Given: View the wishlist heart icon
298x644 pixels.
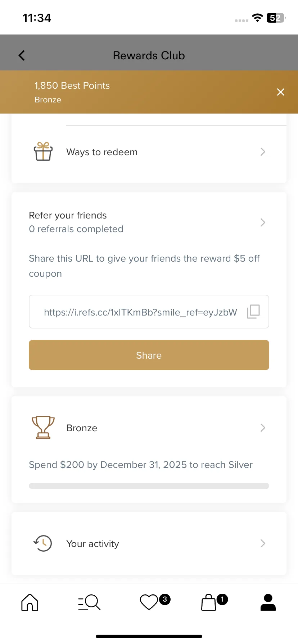Looking at the screenshot, I should tap(149, 602).
